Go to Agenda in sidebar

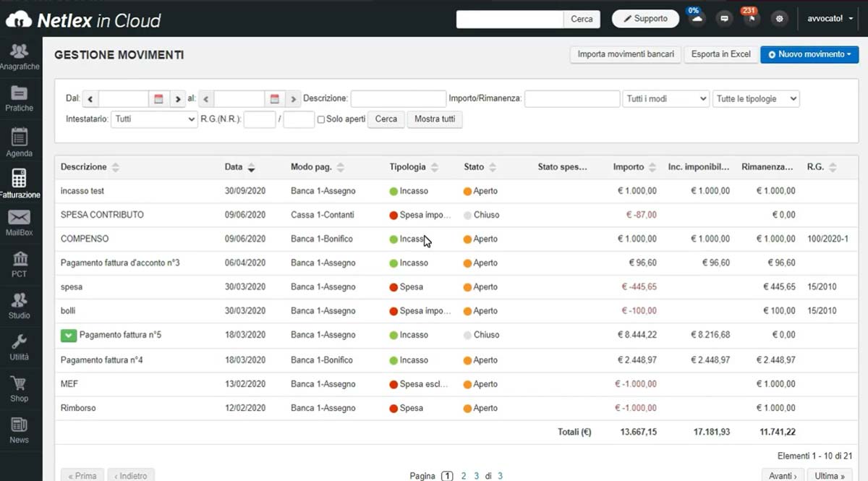coord(20,142)
